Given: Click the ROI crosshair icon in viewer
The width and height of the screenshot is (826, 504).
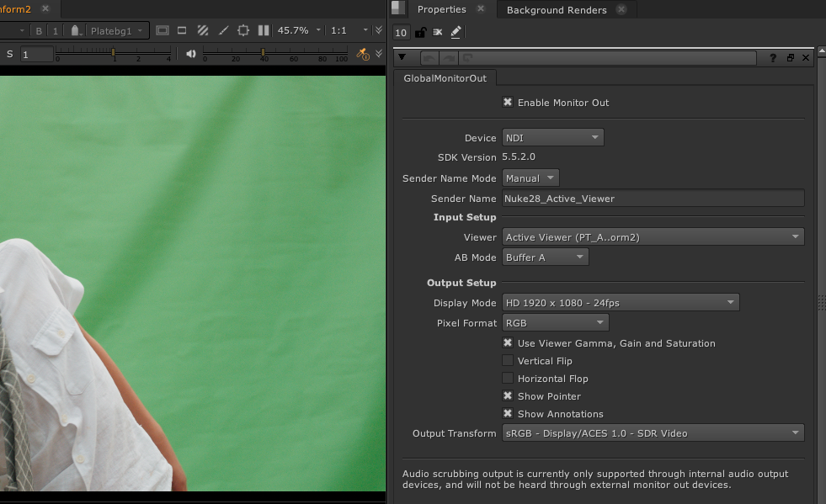Looking at the screenshot, I should (x=243, y=30).
